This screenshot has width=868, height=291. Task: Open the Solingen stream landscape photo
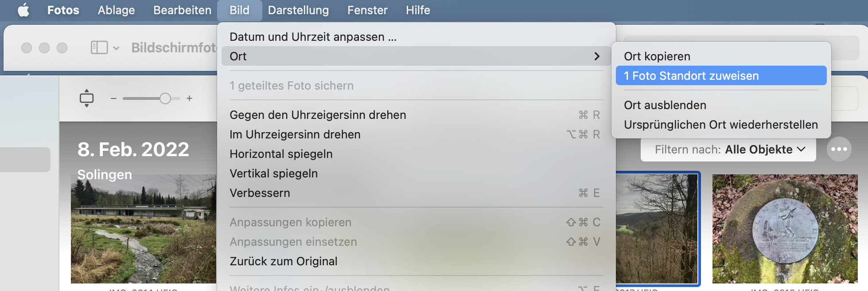(143, 228)
